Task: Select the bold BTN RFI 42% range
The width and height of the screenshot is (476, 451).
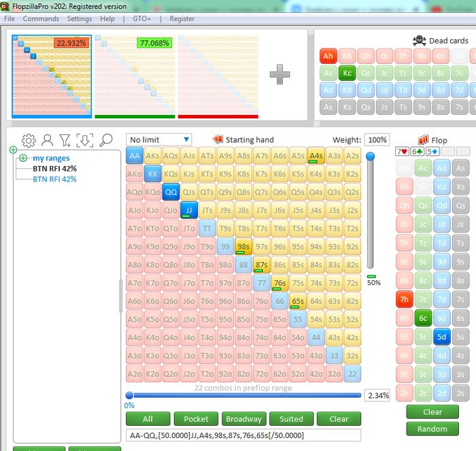Action: coord(54,169)
